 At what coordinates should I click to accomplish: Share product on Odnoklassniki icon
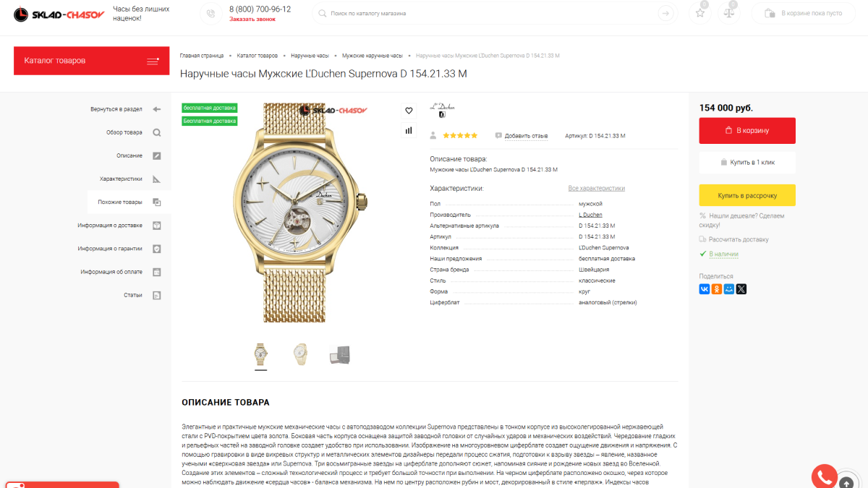point(717,288)
